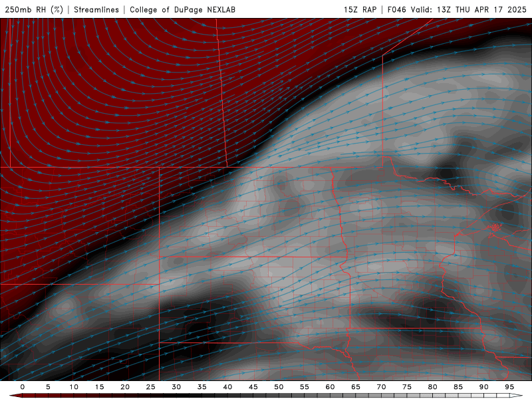Pick the "55" value on the legend
532x399 pixels.
tap(305, 387)
